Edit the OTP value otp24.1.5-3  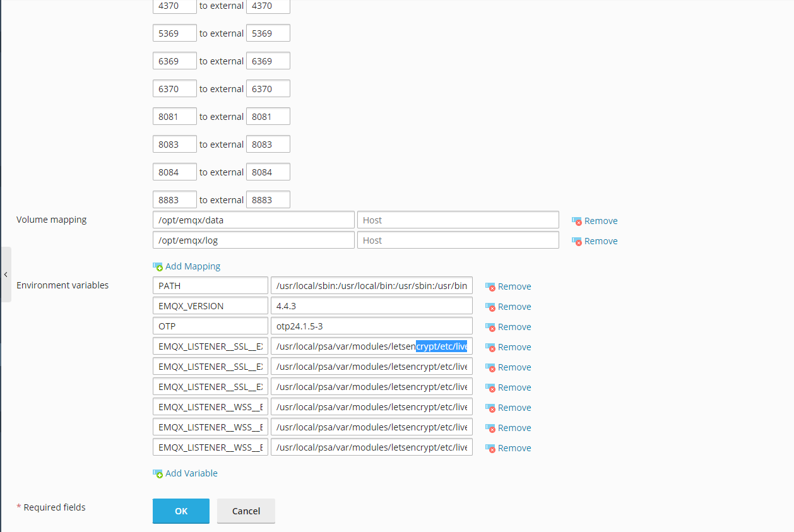click(x=371, y=326)
